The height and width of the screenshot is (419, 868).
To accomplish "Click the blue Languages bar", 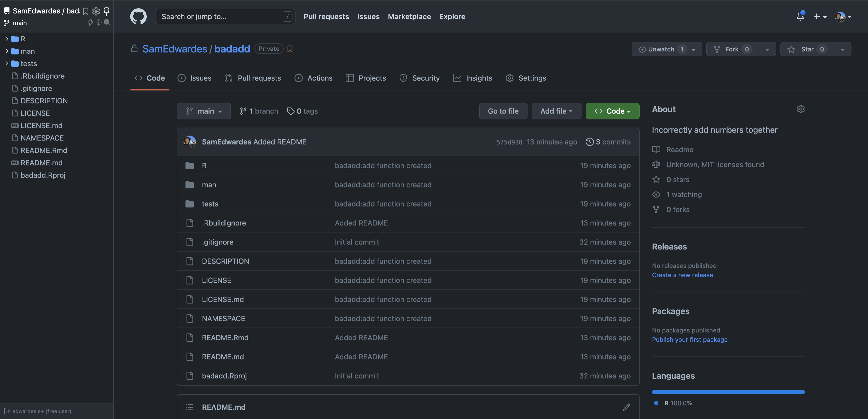I will click(x=728, y=392).
